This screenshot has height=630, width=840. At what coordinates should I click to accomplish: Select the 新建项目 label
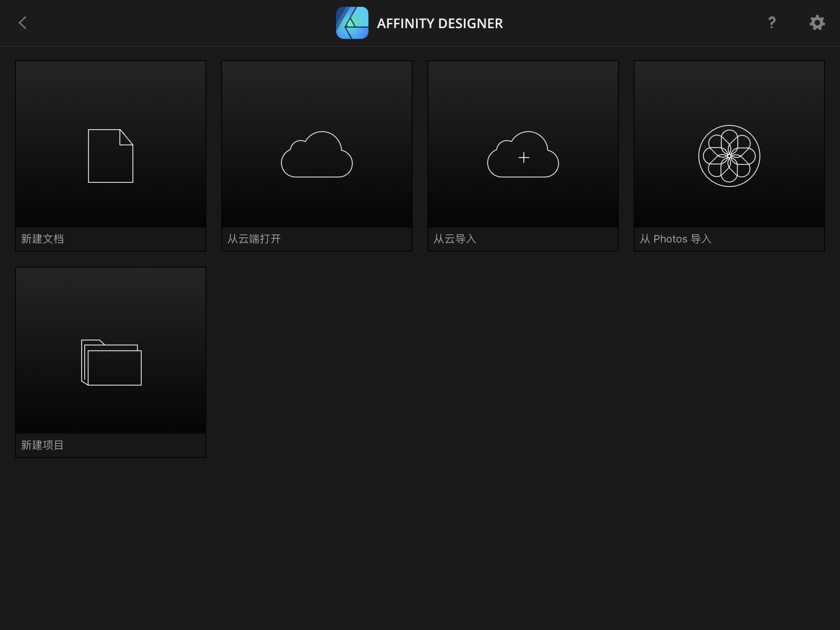43,445
